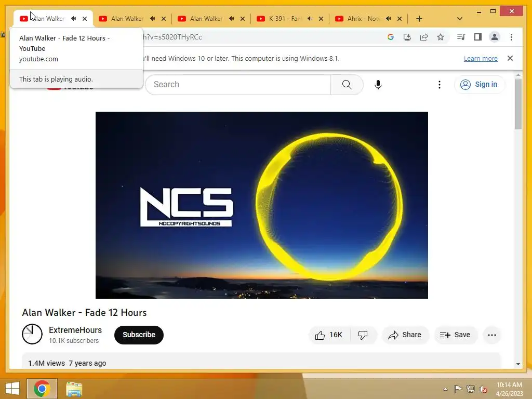Image resolution: width=532 pixels, height=399 pixels.
Task: Open a new tab with plus button
Action: pos(419,19)
